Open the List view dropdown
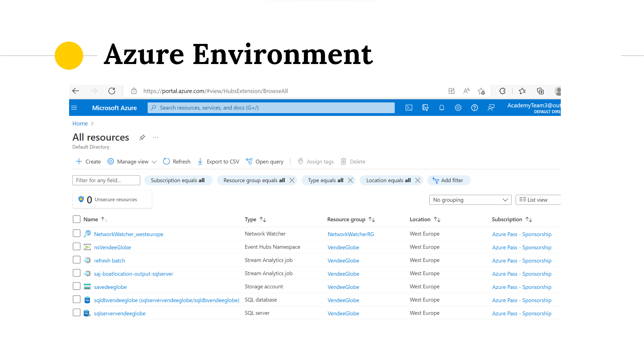Viewport: 644px width, 362px height. [538, 200]
